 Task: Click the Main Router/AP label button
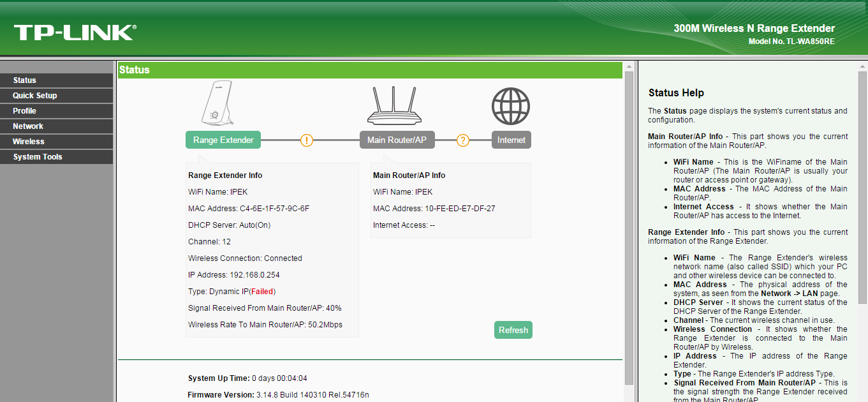397,140
